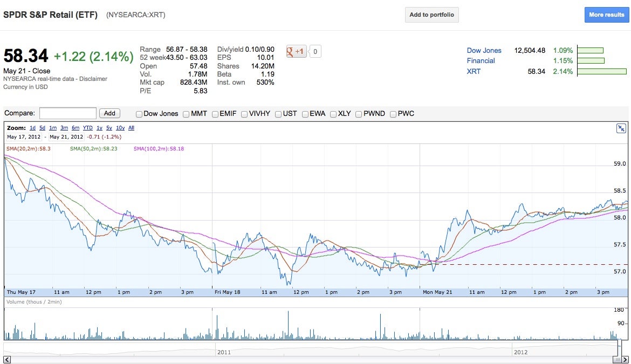Check the EWA comparison checkbox

pos(305,114)
